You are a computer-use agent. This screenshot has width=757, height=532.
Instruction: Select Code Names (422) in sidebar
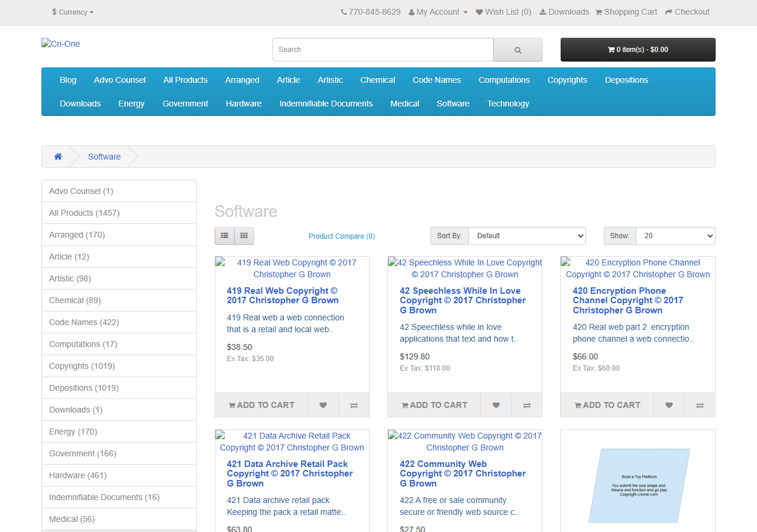pyautogui.click(x=119, y=322)
